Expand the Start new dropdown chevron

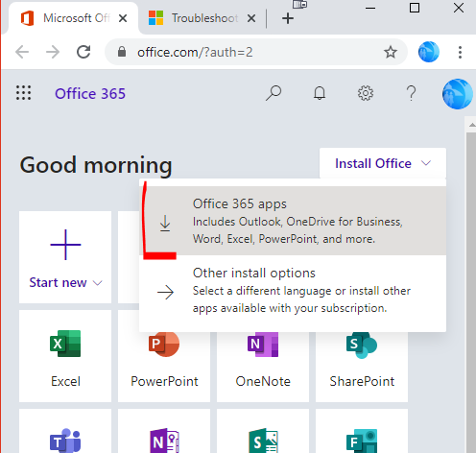(x=98, y=283)
